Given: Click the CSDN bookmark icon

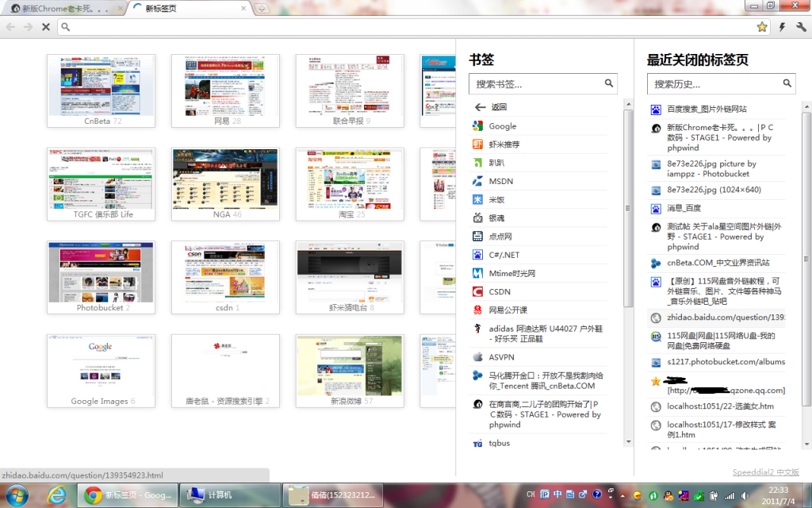Looking at the screenshot, I should (x=477, y=292).
